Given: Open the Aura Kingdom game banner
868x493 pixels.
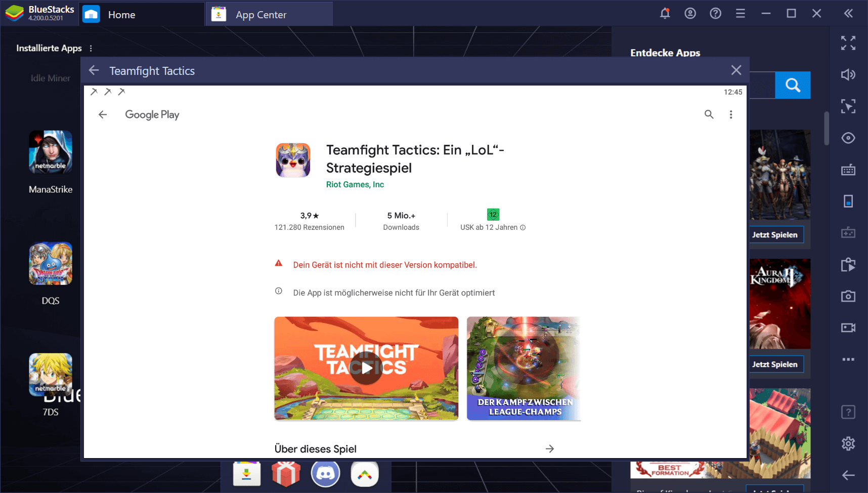Looking at the screenshot, I should click(779, 304).
